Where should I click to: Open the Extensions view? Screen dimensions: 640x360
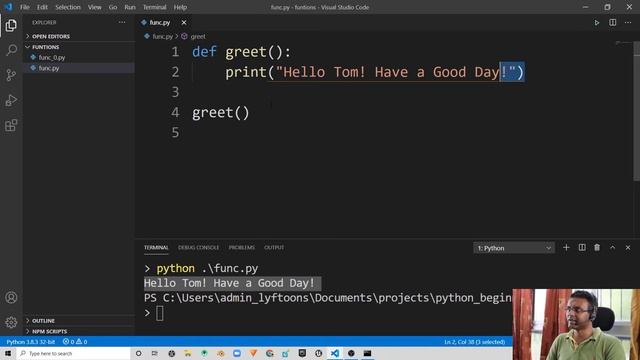(11, 125)
